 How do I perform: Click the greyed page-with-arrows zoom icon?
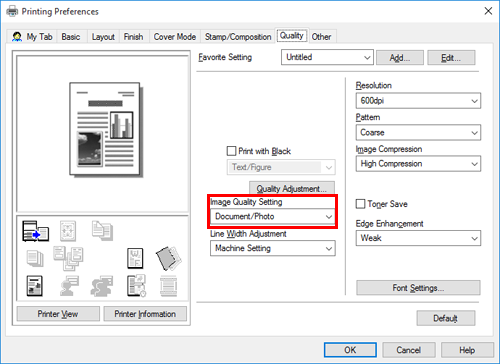point(68,231)
